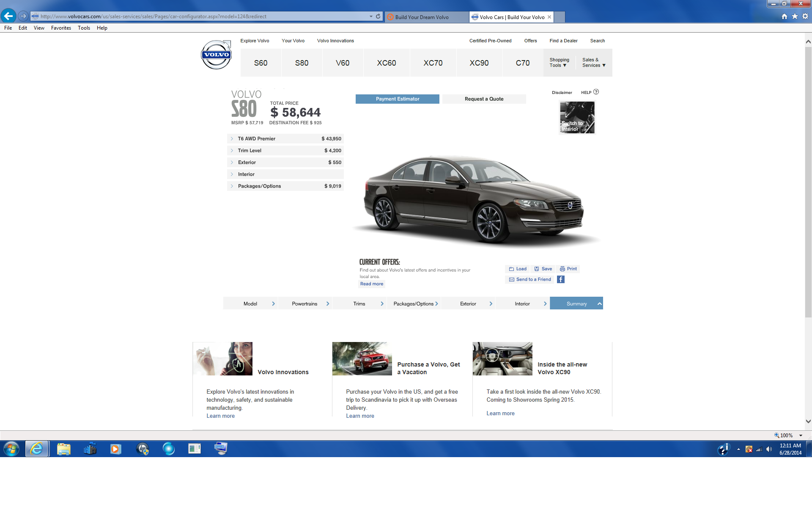Image resolution: width=812 pixels, height=513 pixels.
Task: Click the URL address field
Action: coord(203,17)
